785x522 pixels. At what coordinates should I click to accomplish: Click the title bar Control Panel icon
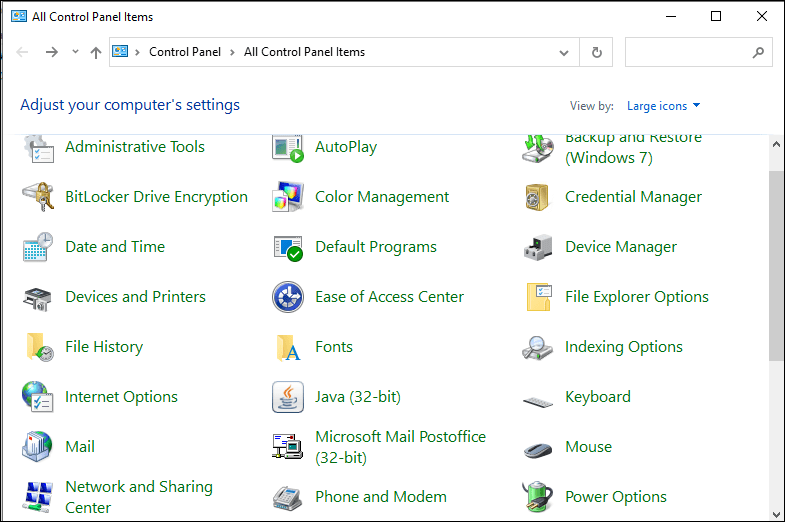point(19,17)
